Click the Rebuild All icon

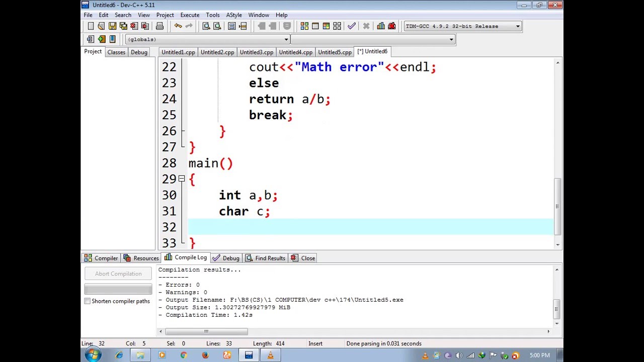coord(337,26)
